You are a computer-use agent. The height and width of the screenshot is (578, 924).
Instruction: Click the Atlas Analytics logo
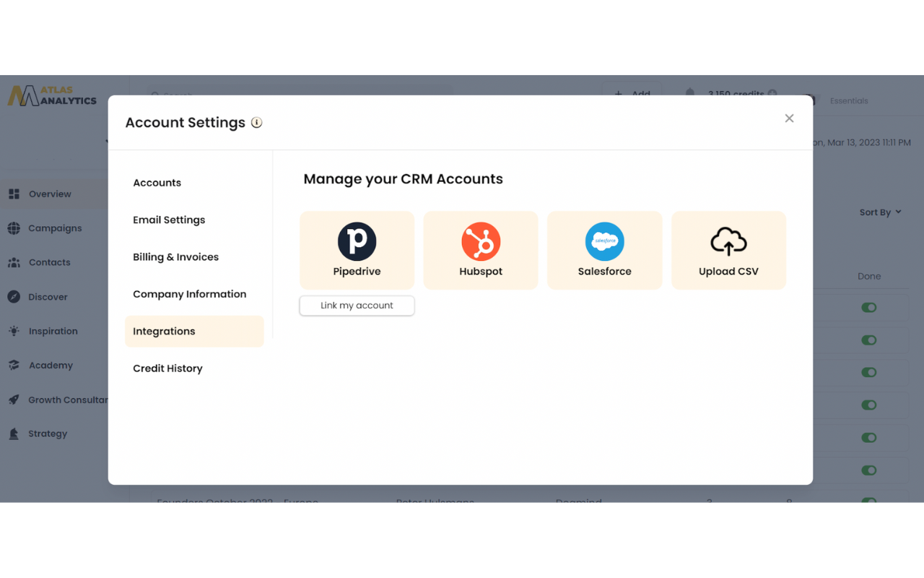(x=52, y=95)
